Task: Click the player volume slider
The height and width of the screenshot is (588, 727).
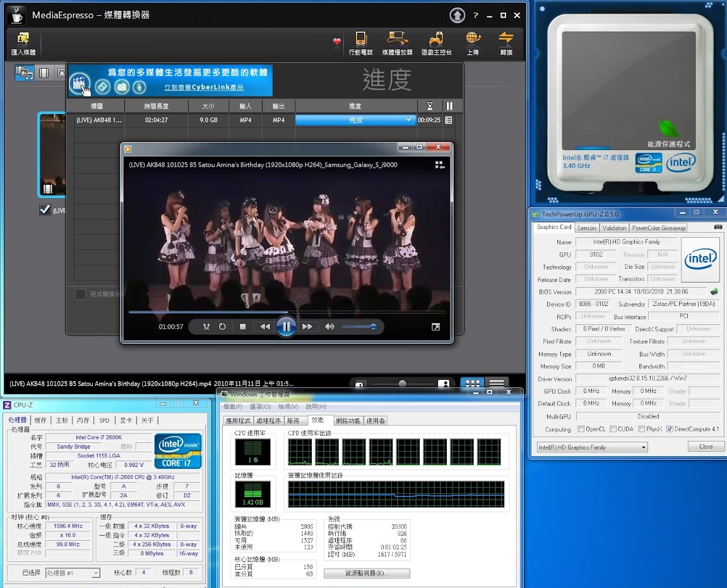Action: pyautogui.click(x=358, y=327)
